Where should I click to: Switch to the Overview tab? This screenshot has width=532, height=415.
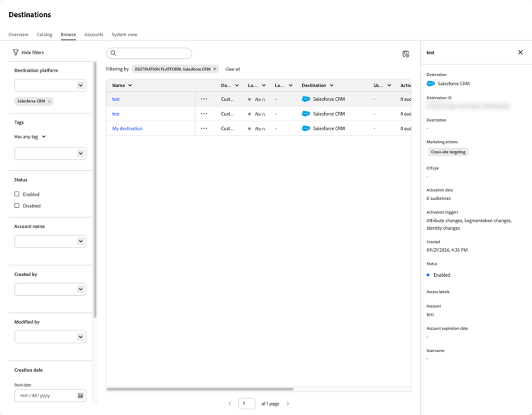pyautogui.click(x=18, y=35)
